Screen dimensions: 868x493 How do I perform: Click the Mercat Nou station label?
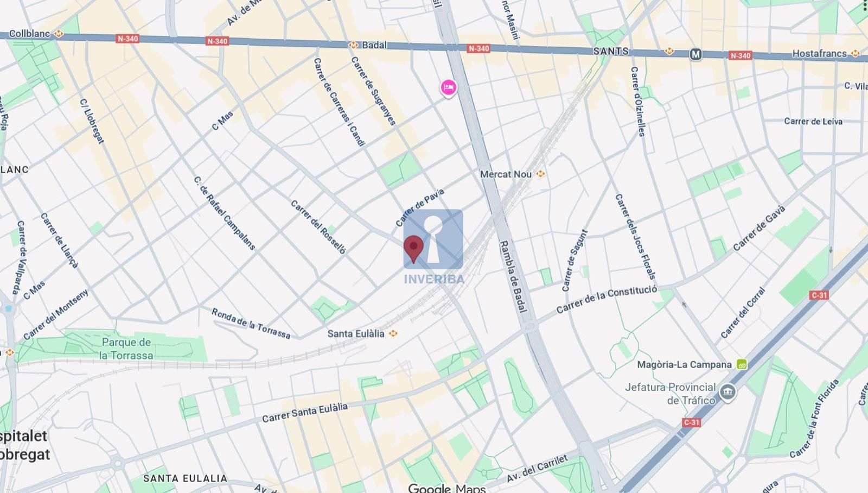click(x=506, y=174)
